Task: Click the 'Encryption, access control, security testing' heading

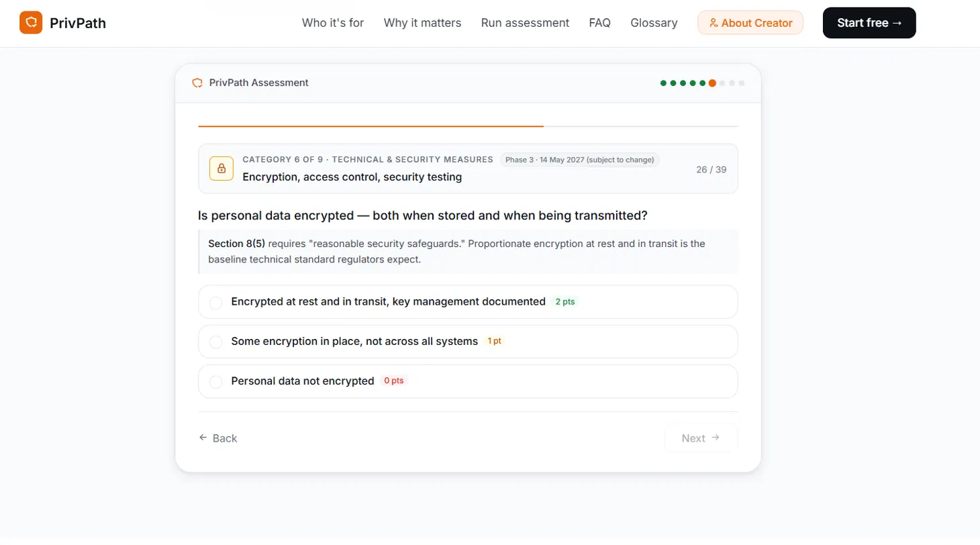Action: 352,177
